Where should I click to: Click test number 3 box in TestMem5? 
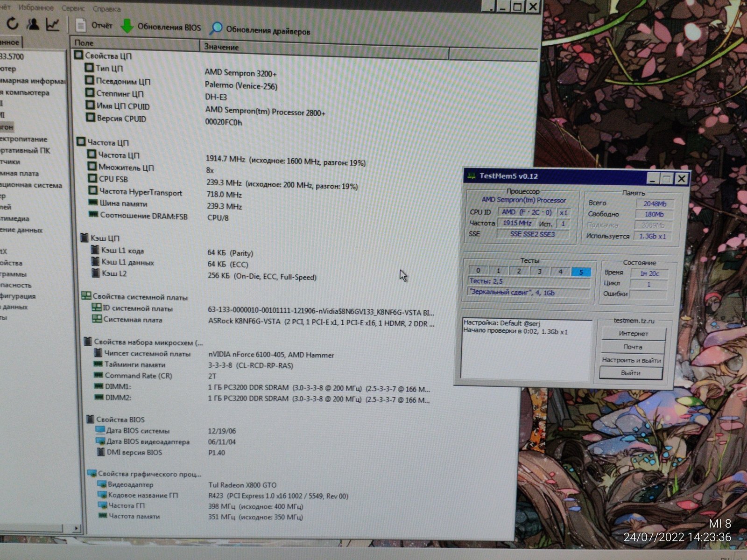click(x=539, y=271)
